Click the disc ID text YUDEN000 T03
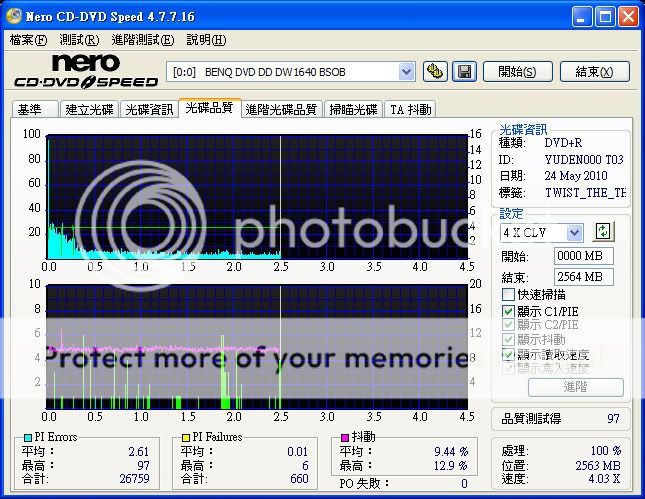Viewport: 645px width, 499px height. point(584,159)
